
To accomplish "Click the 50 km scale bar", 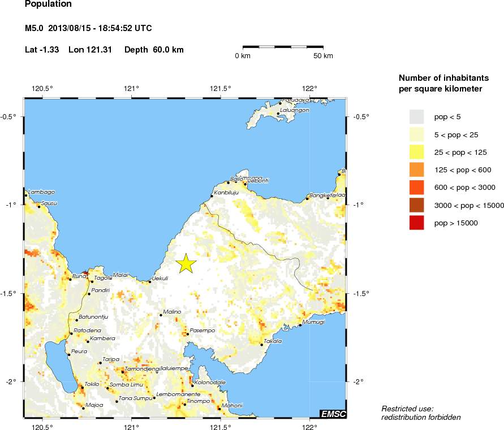I will [x=283, y=47].
